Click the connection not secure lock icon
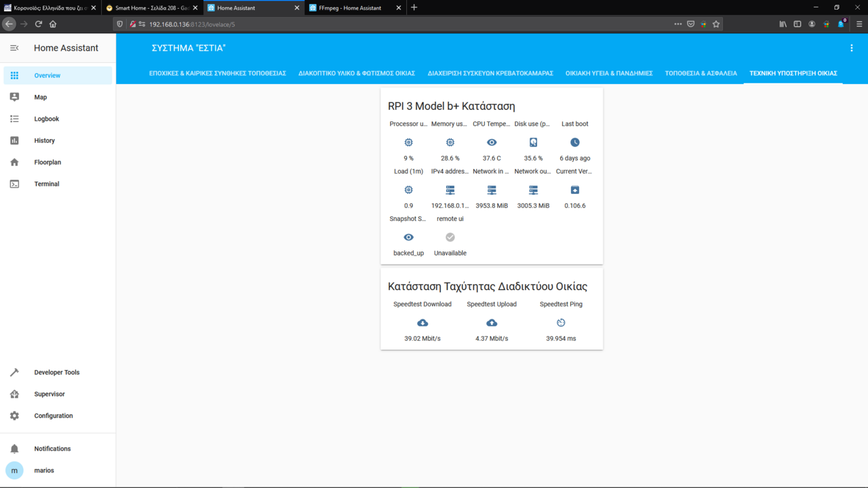 (x=134, y=24)
